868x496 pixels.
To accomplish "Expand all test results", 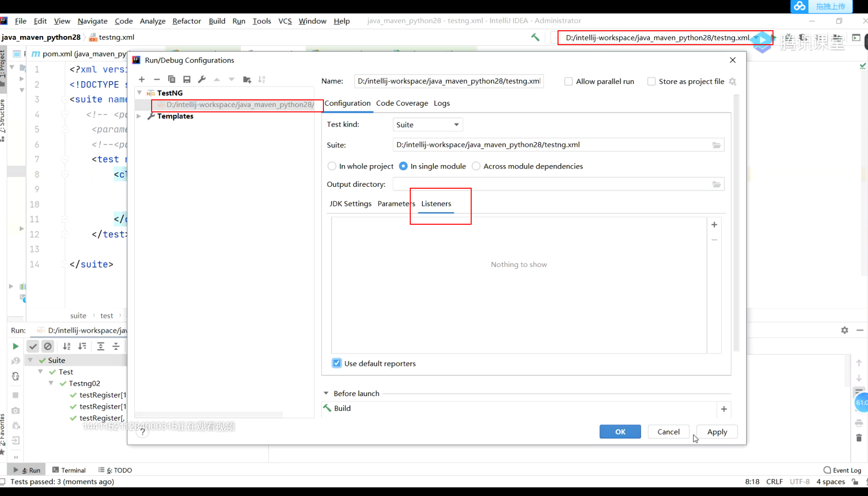I will [x=101, y=346].
